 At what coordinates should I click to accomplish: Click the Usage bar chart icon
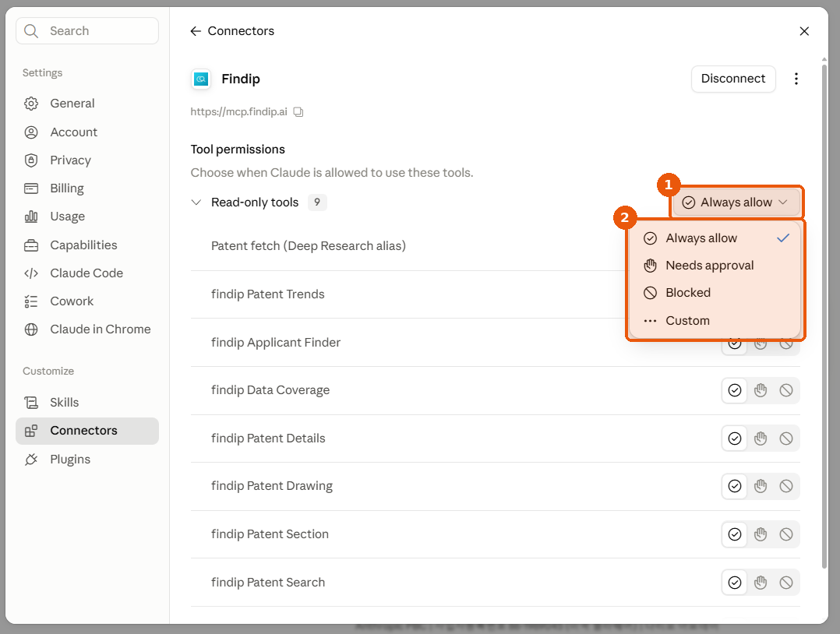tap(31, 217)
